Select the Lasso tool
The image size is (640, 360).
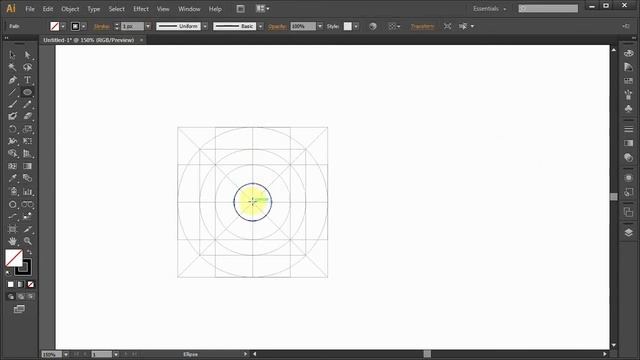pyautogui.click(x=27, y=67)
